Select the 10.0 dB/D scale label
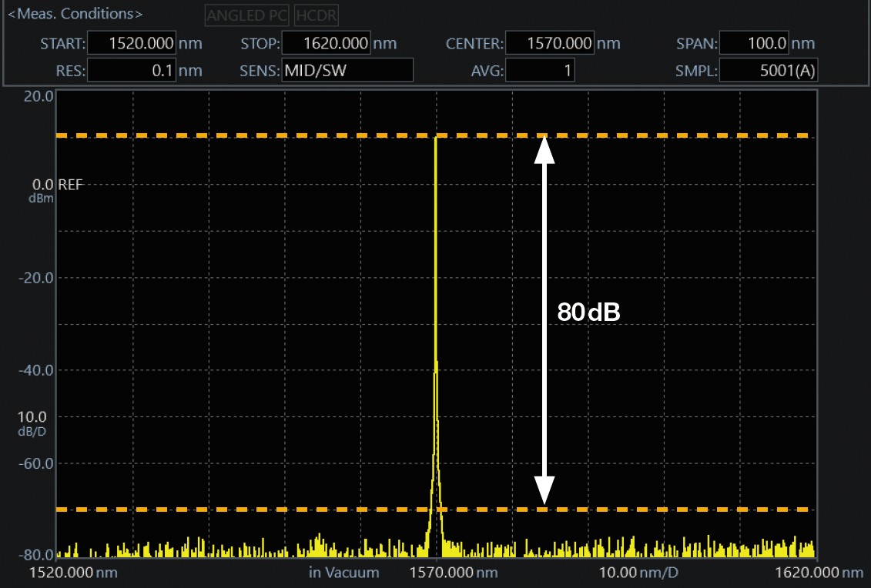The height and width of the screenshot is (588, 871). coord(31,423)
